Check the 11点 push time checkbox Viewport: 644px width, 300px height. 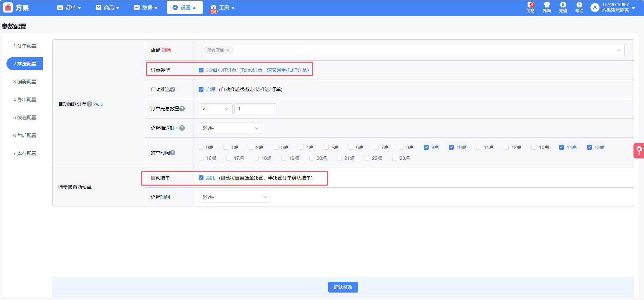coord(479,147)
